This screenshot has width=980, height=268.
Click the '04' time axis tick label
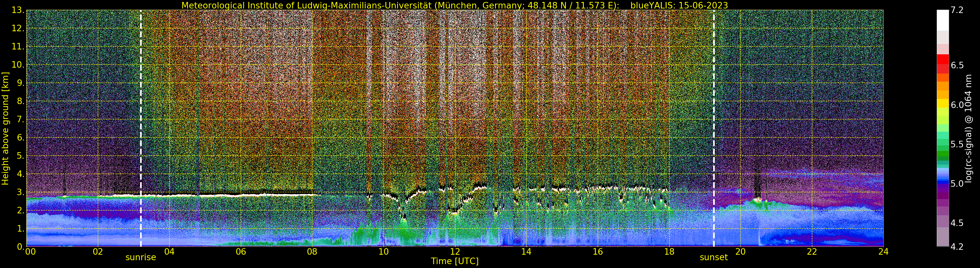169,252
